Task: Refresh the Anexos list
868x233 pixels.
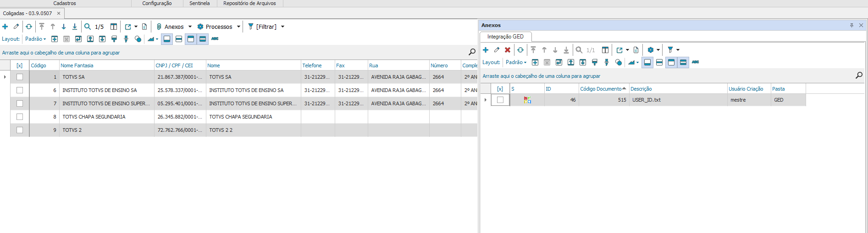Action: click(520, 50)
